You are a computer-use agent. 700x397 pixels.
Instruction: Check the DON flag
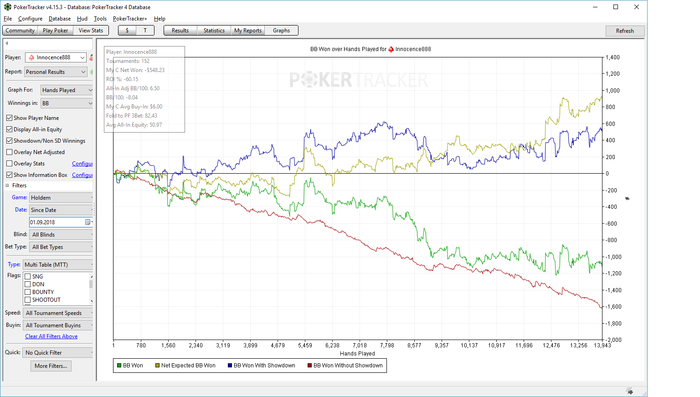coord(28,284)
